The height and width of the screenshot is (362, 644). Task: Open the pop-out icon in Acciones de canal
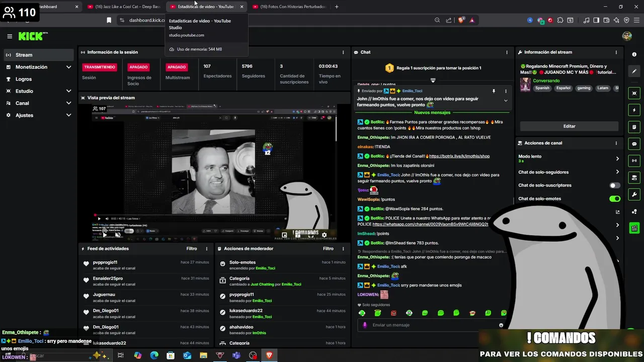[x=617, y=212]
